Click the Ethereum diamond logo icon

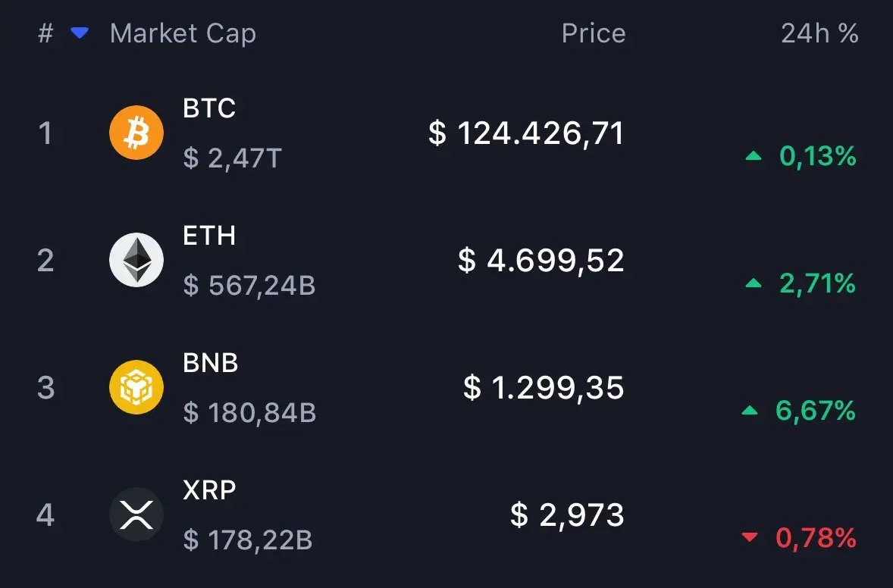coord(136,260)
